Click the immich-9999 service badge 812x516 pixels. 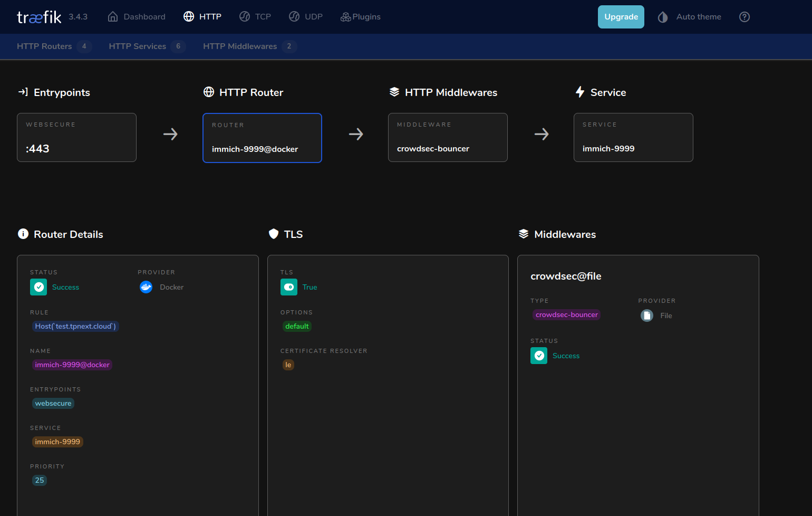click(x=57, y=442)
